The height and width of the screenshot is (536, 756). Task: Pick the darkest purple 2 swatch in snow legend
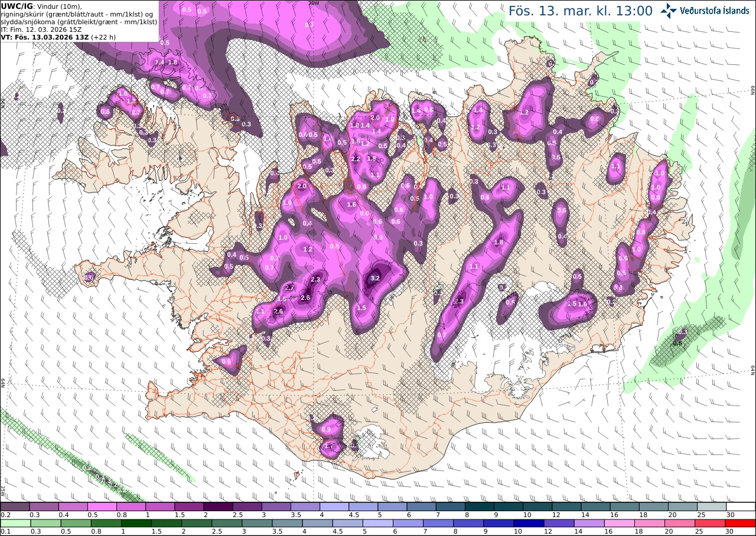(218, 506)
